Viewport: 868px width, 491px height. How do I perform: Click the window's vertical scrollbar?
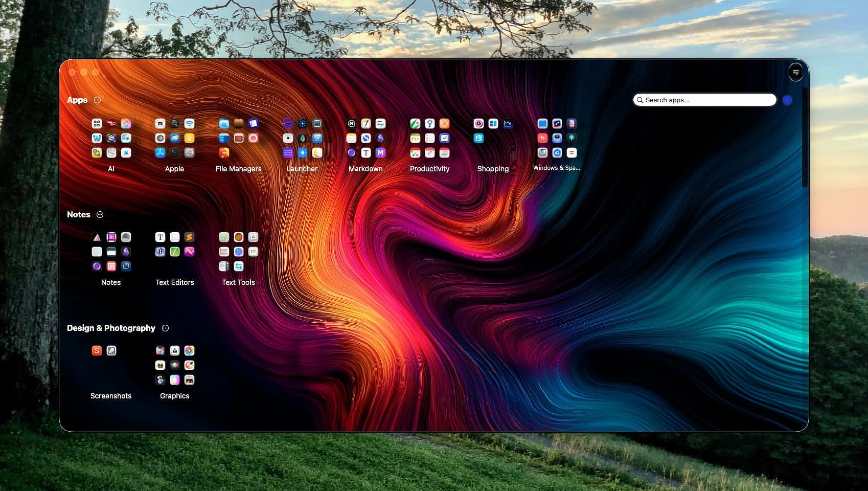pos(805,138)
